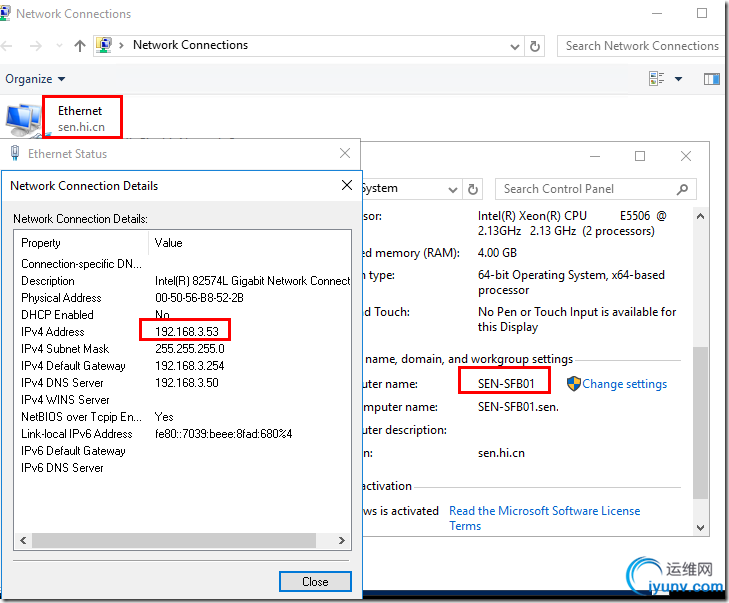729x603 pixels.
Task: Open System window address bar dropdown
Action: point(452,189)
